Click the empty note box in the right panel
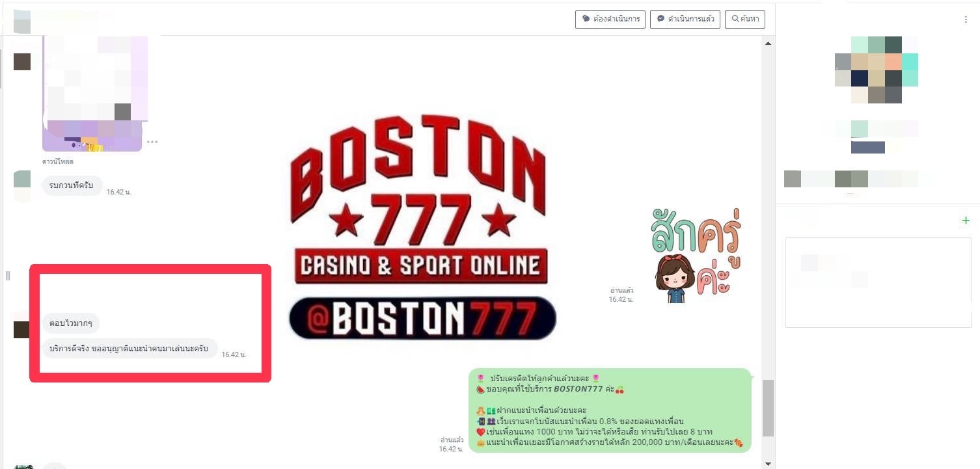The image size is (980, 469). [878, 282]
